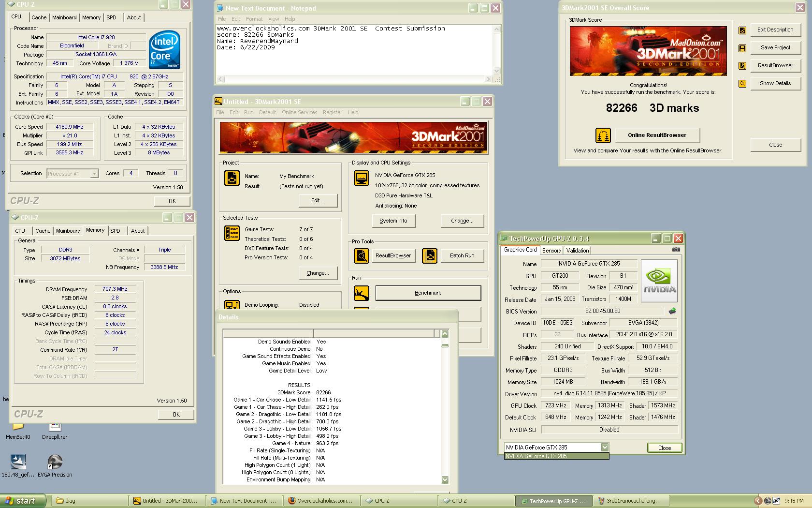Click the GPU-Z camera screenshot icon

(676, 250)
